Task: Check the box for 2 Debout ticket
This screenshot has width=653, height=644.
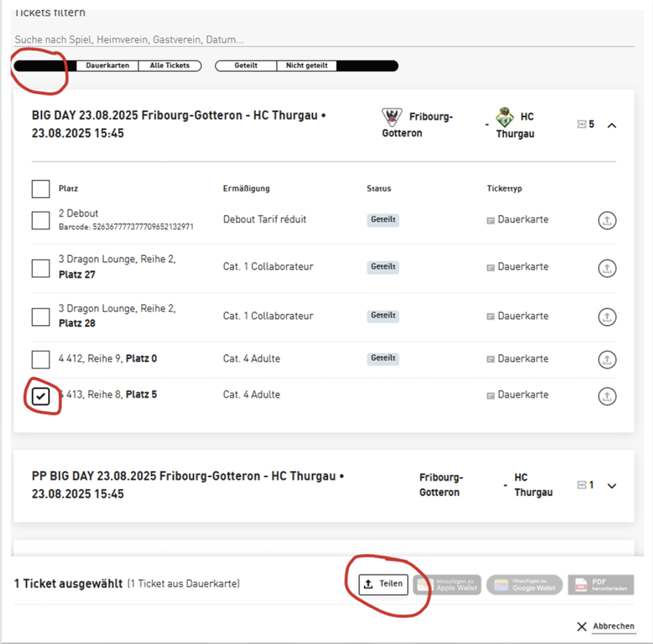Action: (41, 220)
